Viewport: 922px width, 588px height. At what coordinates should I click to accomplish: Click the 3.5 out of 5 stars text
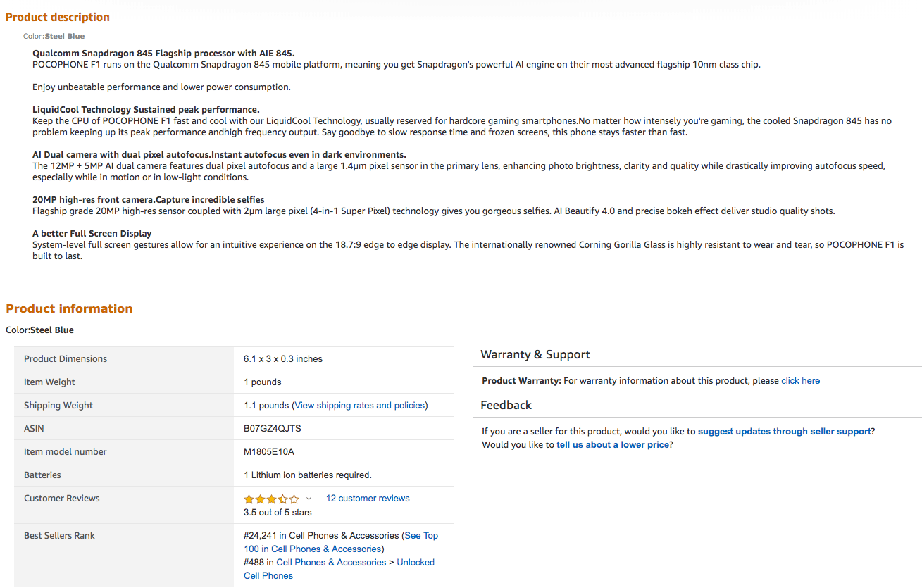(278, 512)
